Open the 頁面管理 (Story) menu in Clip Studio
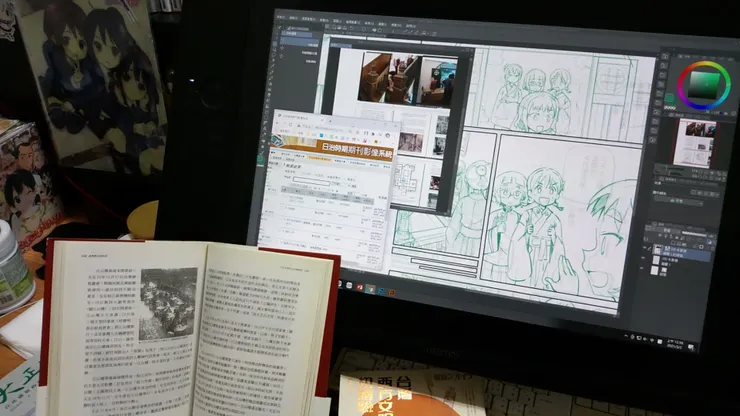This screenshot has height=416, width=740. 309,19
